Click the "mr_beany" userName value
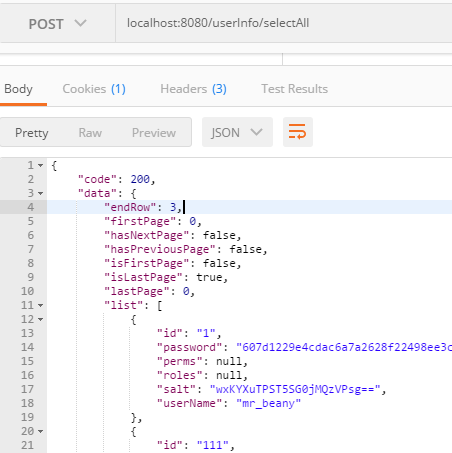The width and height of the screenshot is (452, 453). click(268, 403)
